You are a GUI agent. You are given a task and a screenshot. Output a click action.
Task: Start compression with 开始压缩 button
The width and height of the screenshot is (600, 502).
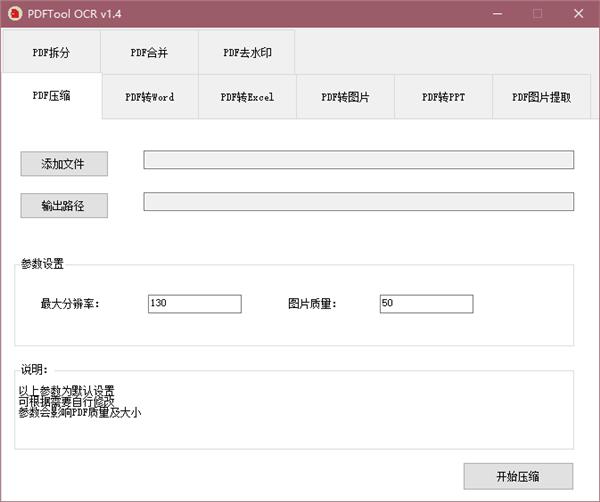[518, 475]
